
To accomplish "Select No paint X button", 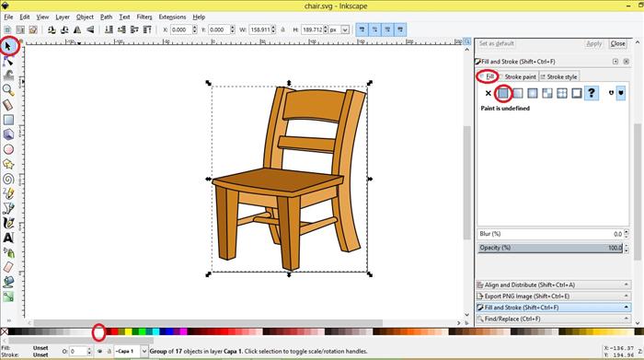I will tap(488, 93).
